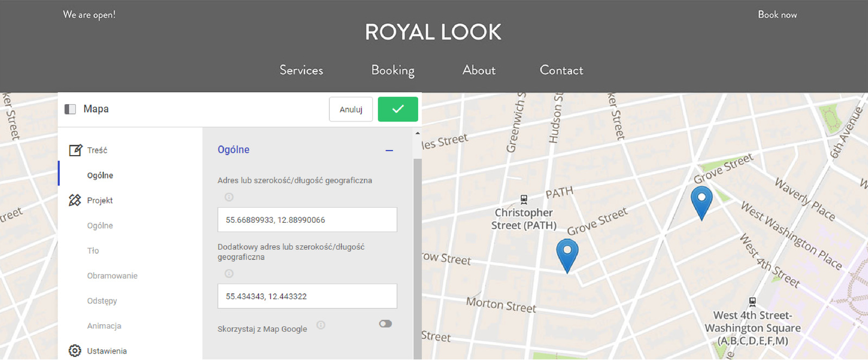868x360 pixels.
Task: Click the blue map pin near Grove Street junction
Action: 567,255
